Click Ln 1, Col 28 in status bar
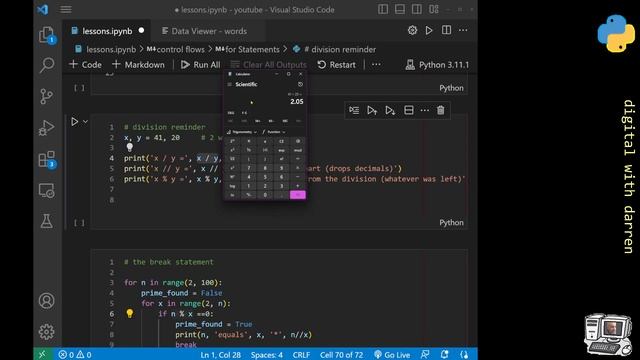640x360 pixels. [x=220, y=354]
